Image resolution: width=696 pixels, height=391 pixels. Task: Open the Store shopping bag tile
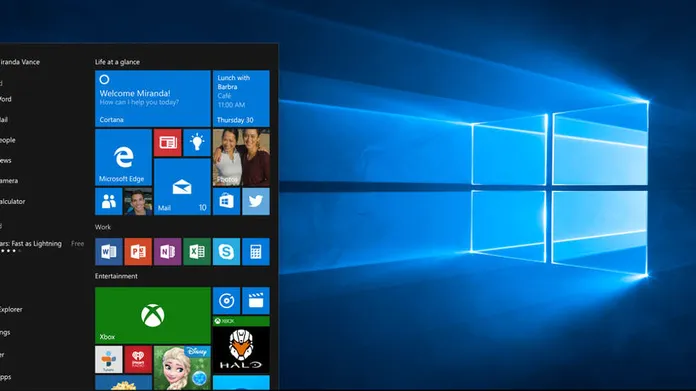(x=226, y=201)
